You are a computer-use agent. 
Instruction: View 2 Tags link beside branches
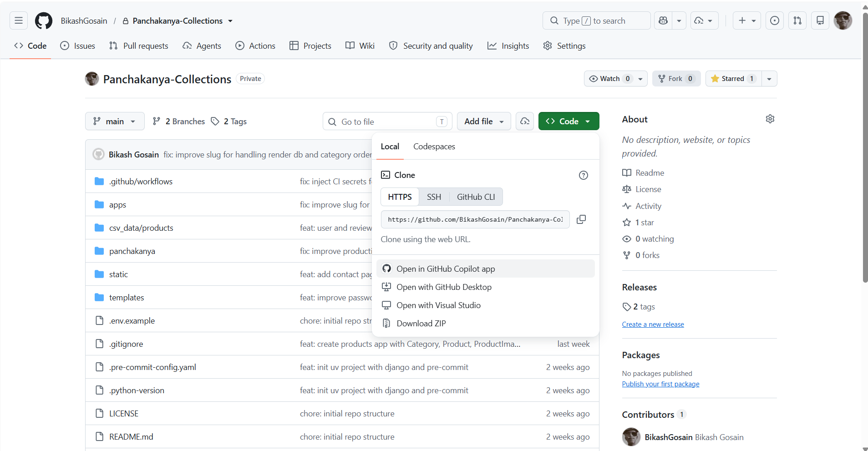tap(229, 121)
